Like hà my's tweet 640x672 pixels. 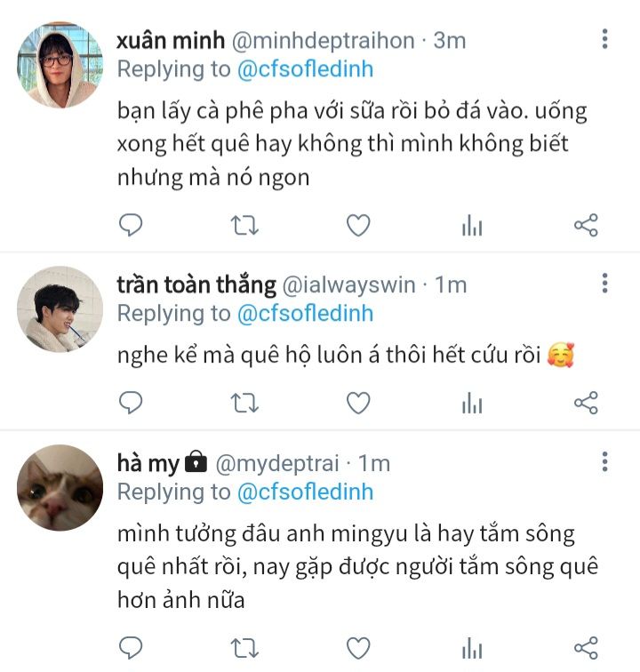(x=357, y=647)
